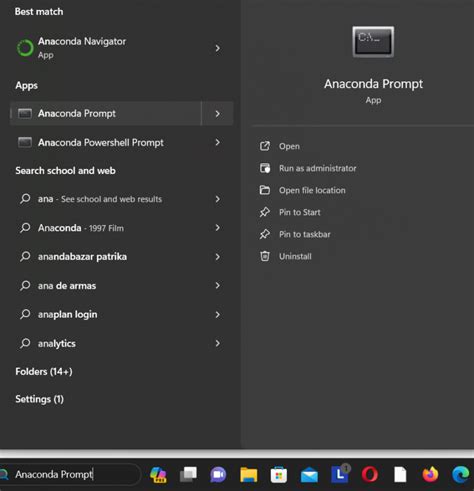
Task: Click search icon beside ana de armas
Action: pos(25,286)
